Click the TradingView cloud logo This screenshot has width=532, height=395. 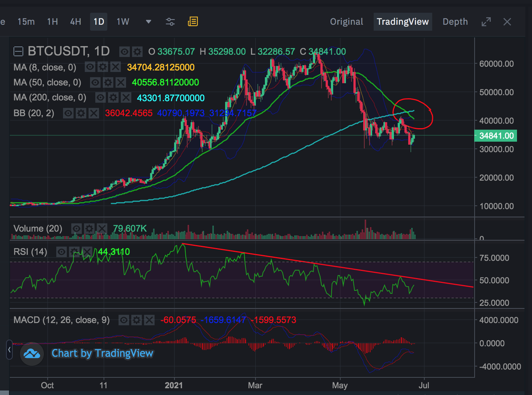point(32,353)
